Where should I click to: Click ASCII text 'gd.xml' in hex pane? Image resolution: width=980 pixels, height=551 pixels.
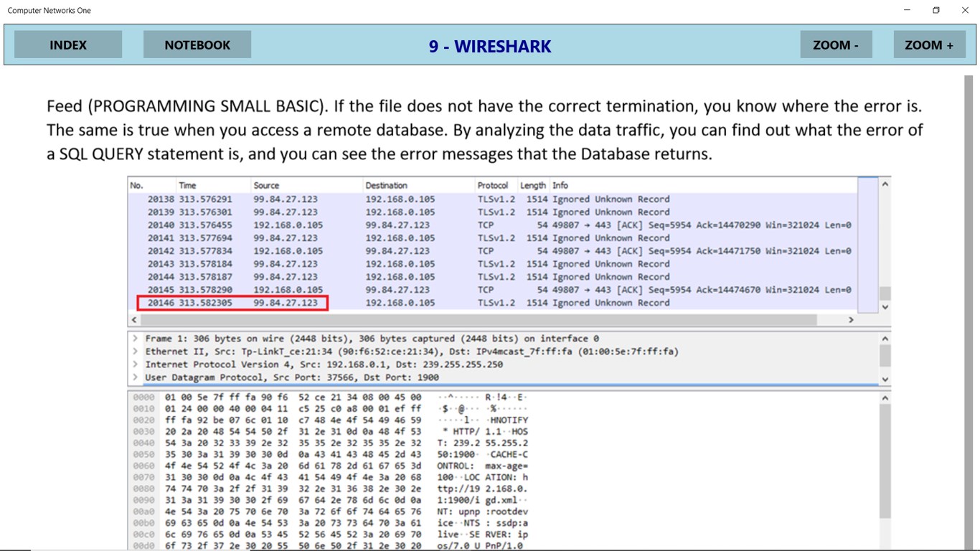(x=501, y=501)
